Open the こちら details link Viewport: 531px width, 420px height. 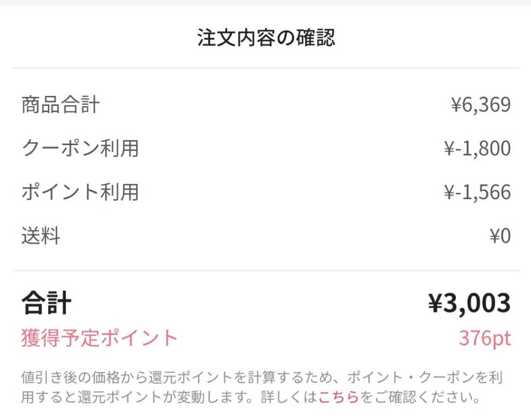(x=338, y=397)
